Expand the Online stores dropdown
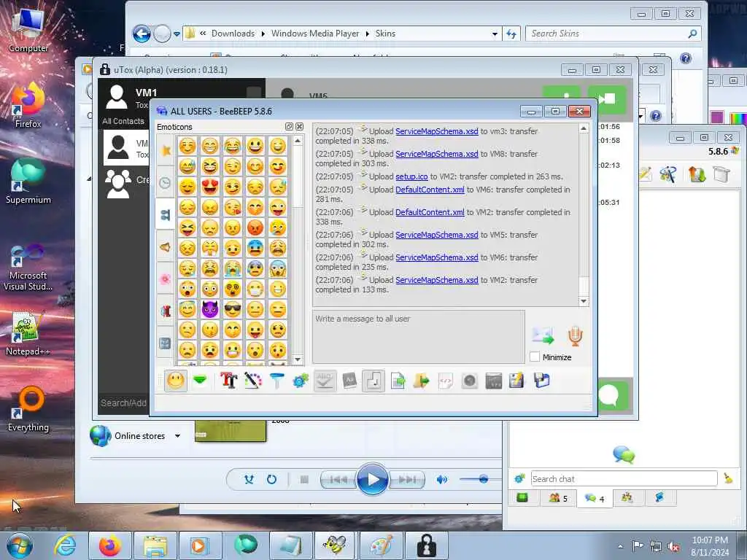 tap(177, 436)
